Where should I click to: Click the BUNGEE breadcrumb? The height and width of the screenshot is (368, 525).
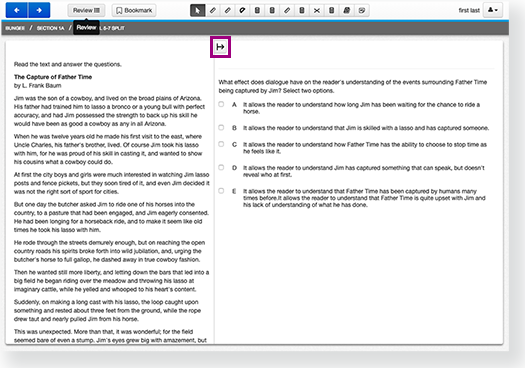(x=15, y=28)
